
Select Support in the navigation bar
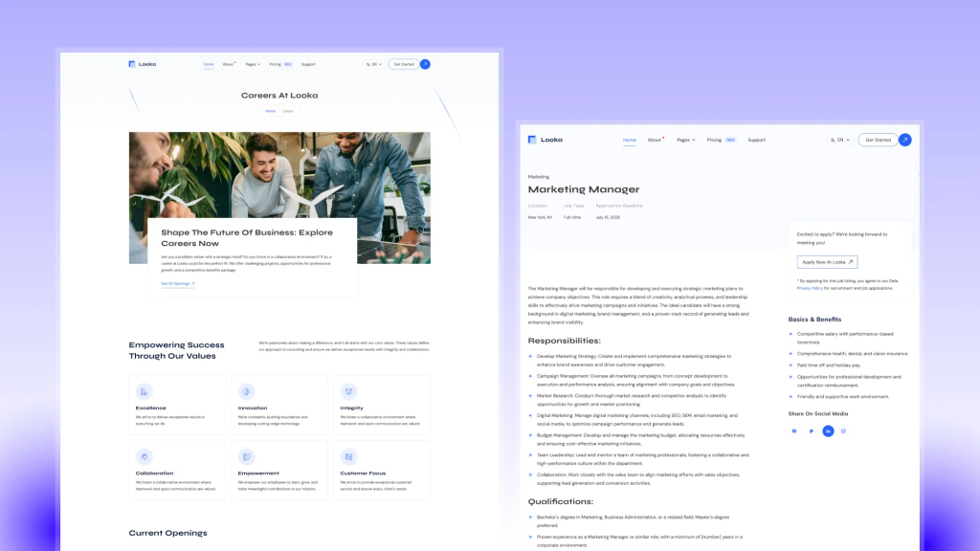tap(757, 139)
